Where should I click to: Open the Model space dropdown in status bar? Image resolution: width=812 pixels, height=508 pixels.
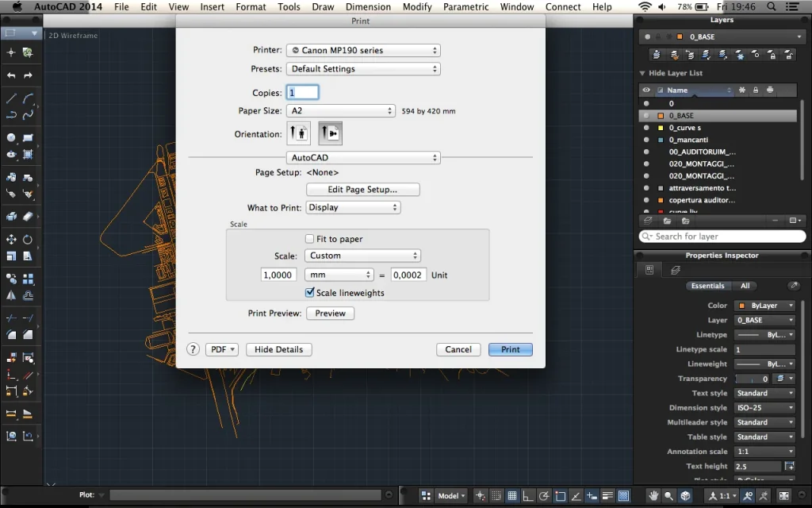tap(451, 495)
